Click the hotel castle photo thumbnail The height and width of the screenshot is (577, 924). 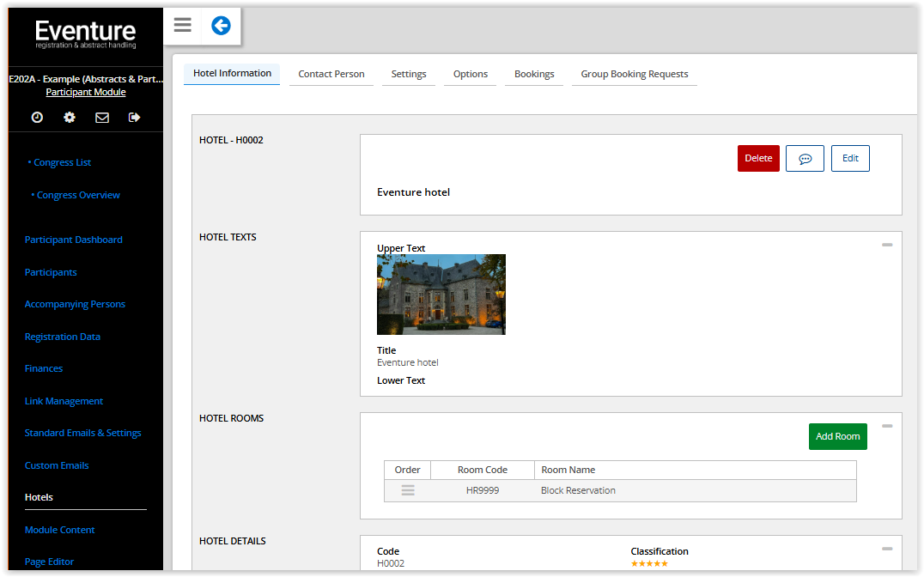point(441,295)
